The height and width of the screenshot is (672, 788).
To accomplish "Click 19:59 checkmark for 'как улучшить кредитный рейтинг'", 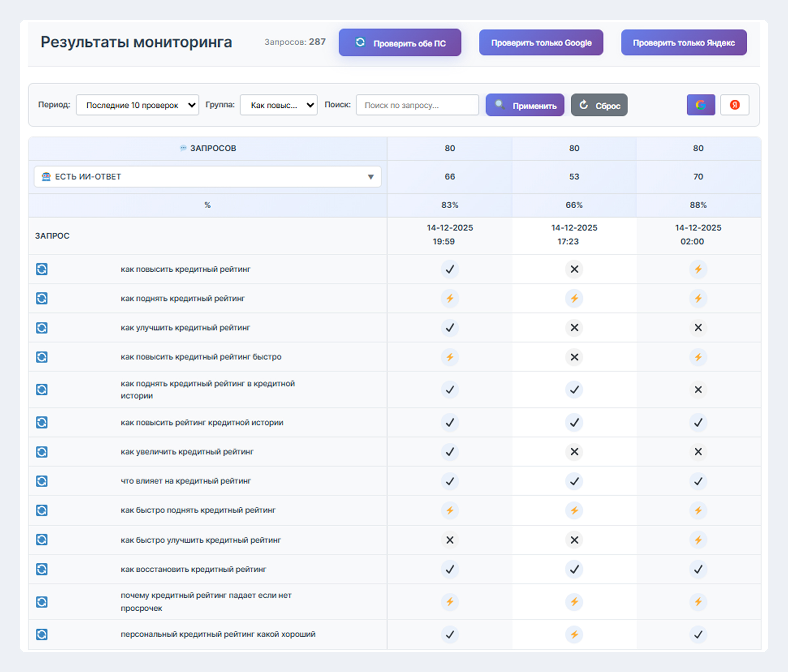I will point(449,328).
